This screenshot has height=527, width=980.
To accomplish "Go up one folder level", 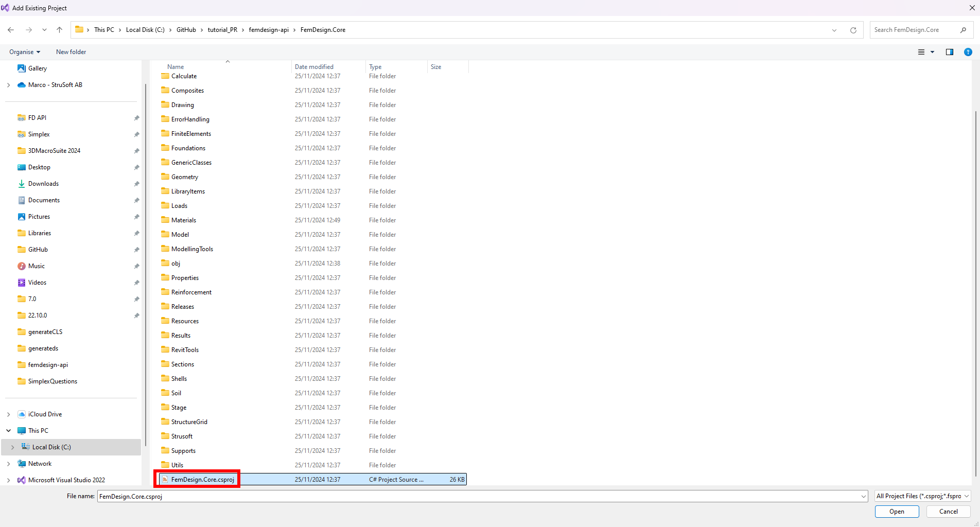I will pyautogui.click(x=60, y=30).
